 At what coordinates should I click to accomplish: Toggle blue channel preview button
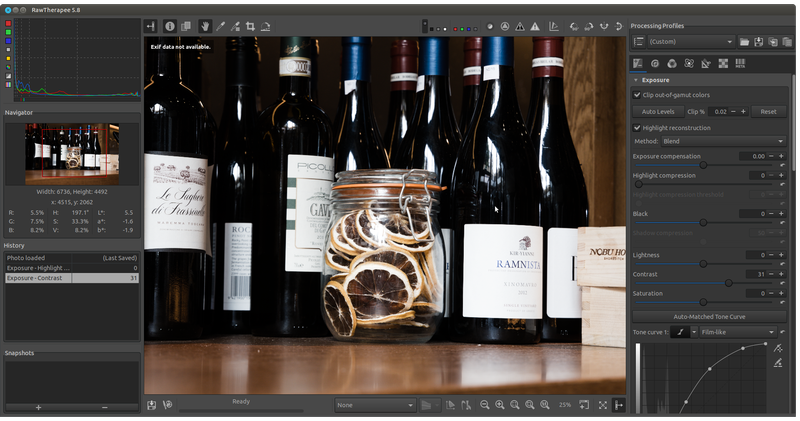pos(468,29)
